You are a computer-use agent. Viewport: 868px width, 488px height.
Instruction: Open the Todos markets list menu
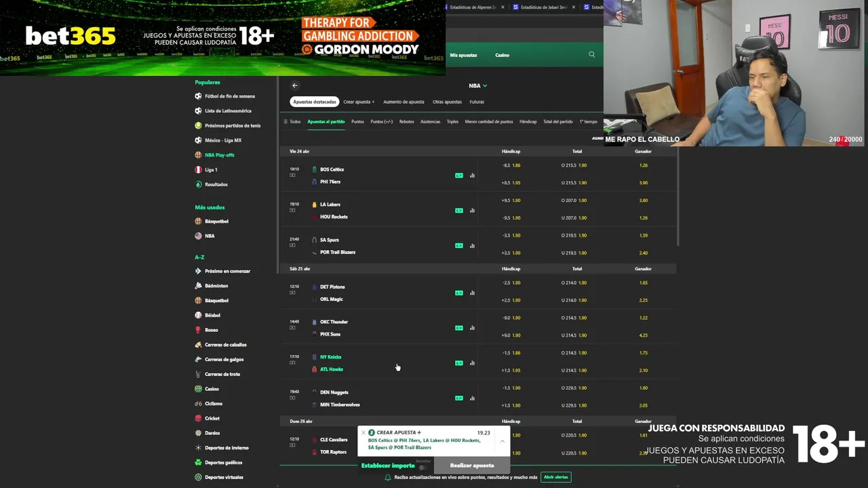pyautogui.click(x=292, y=122)
